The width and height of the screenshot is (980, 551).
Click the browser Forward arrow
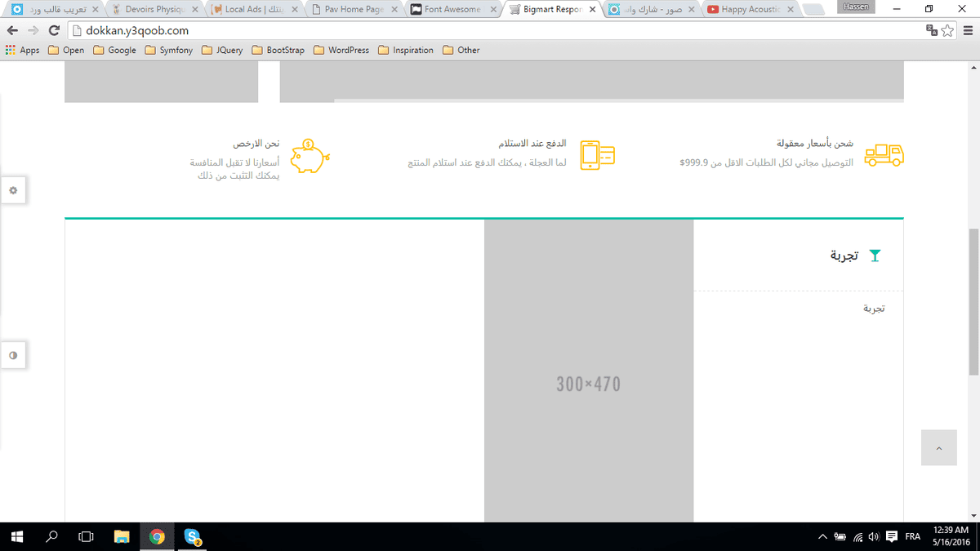(x=33, y=30)
